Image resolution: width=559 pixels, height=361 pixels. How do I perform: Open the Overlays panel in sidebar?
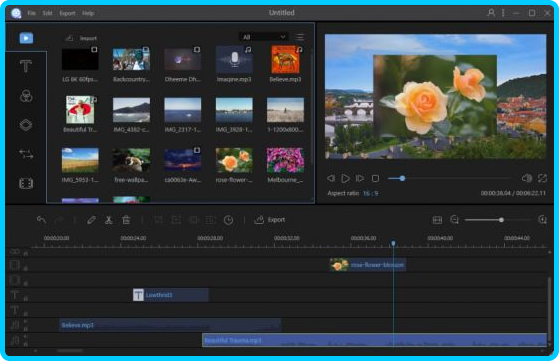tap(26, 125)
